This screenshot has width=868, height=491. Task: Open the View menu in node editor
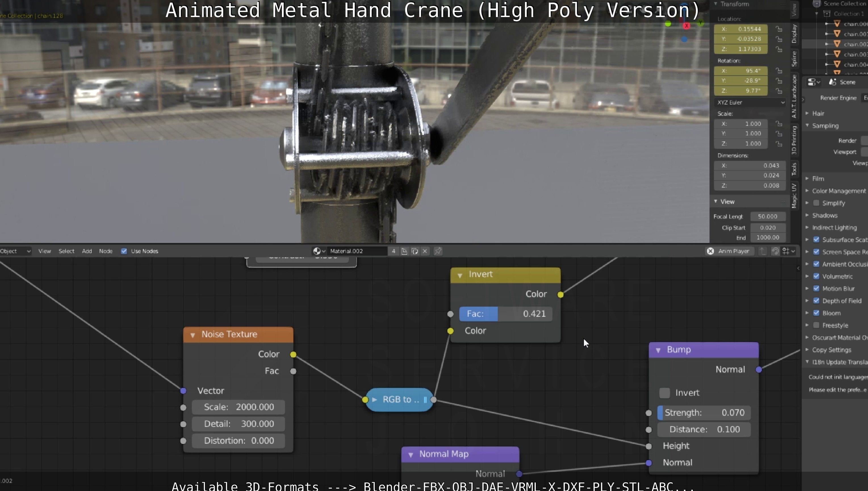tap(45, 251)
